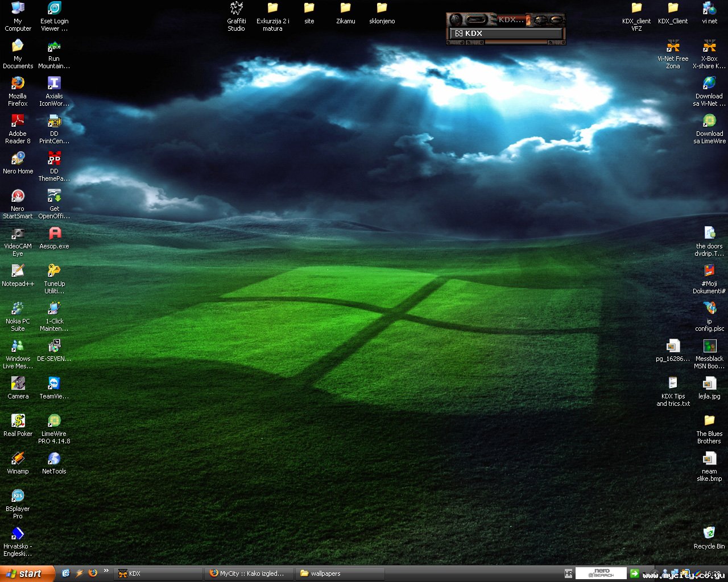
Task: Select the VideoCAM Eye icon
Action: pyautogui.click(x=18, y=241)
